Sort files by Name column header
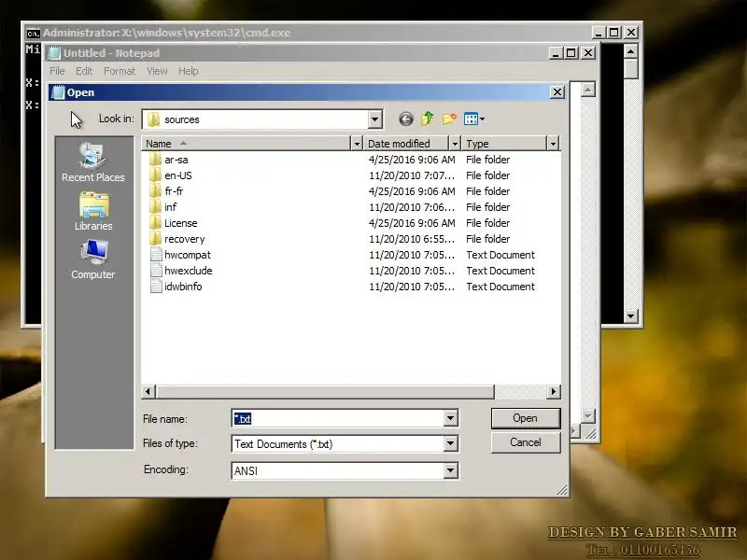Screen dimensions: 747x560 click(246, 144)
